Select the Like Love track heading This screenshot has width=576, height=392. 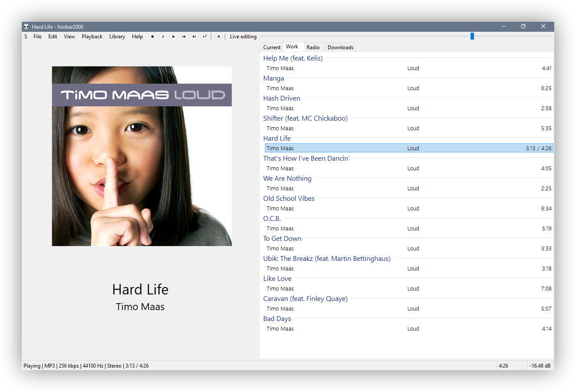277,278
